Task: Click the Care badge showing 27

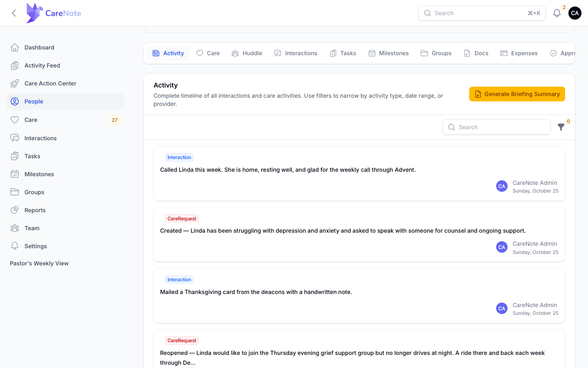Action: click(x=115, y=120)
